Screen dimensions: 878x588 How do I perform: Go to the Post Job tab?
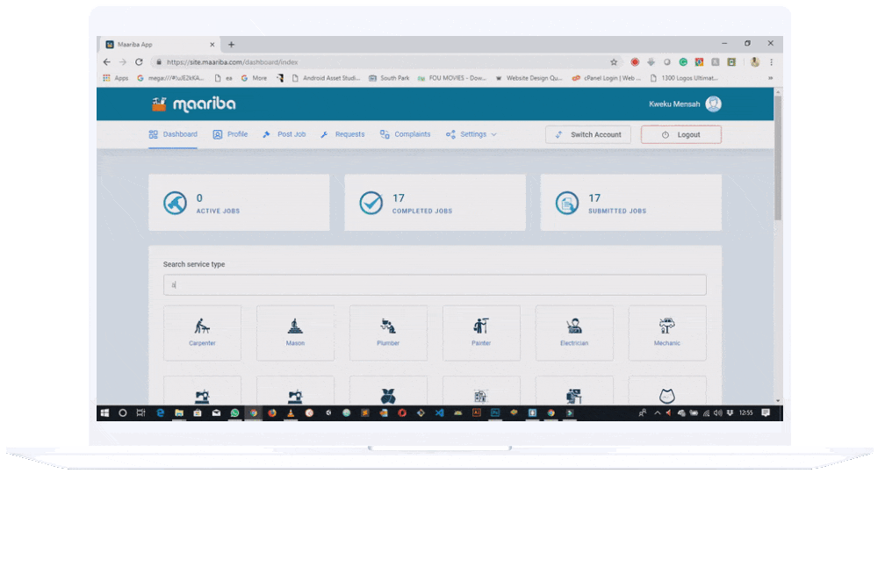click(284, 134)
